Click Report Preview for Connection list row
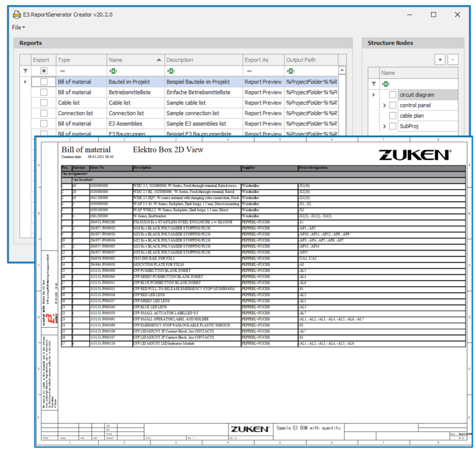The height and width of the screenshot is (457, 476). click(263, 113)
